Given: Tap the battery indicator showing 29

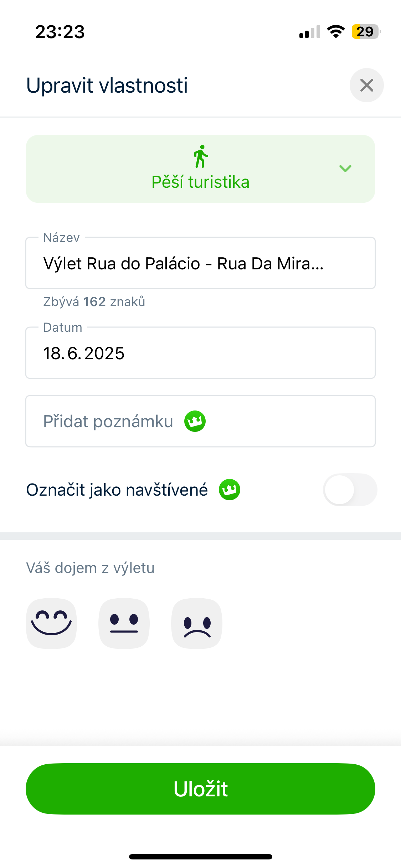Looking at the screenshot, I should pos(366,32).
